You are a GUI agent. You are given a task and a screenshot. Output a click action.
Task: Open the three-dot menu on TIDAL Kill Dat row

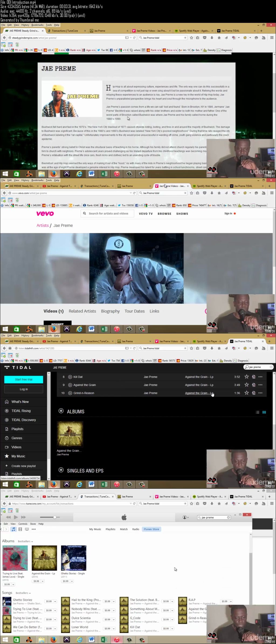[260, 377]
